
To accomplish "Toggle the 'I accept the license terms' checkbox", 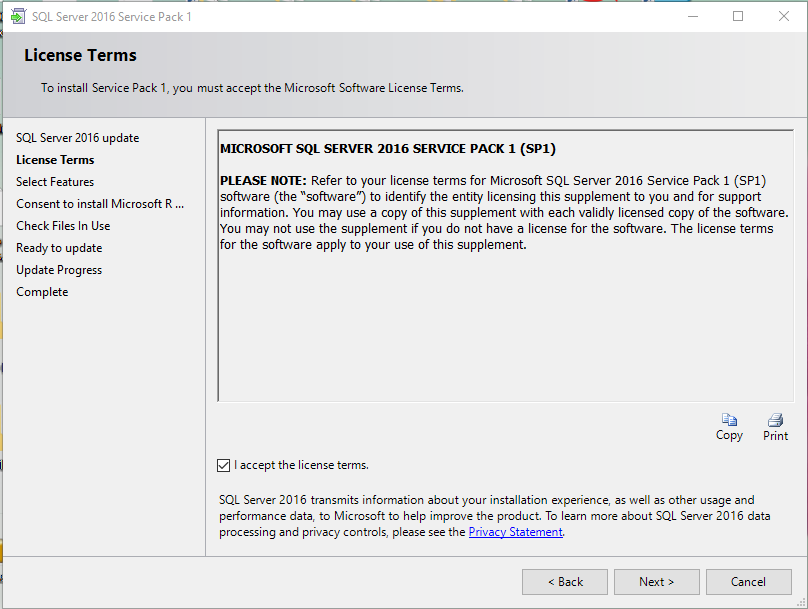I will 223,464.
